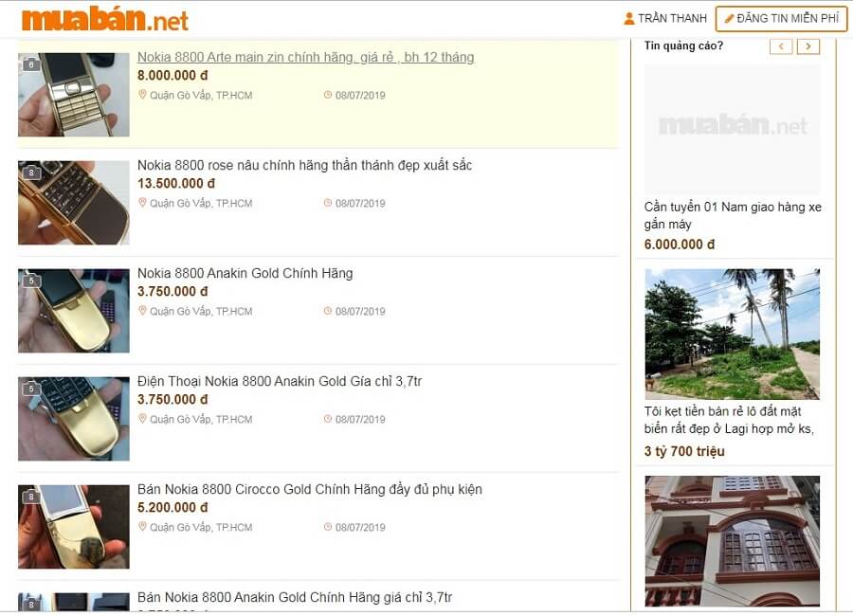Select the price 5.200.000 đ
This screenshot has height=616, width=853.
click(x=172, y=508)
